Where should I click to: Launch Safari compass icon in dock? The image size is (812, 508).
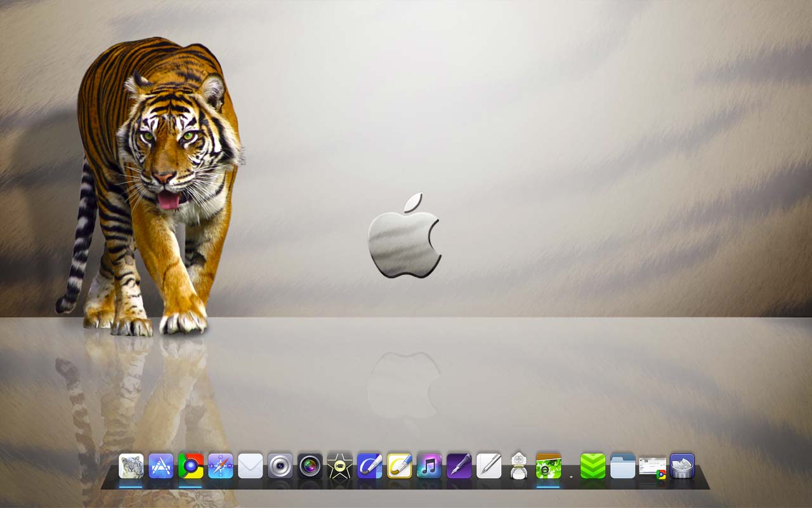[x=220, y=466]
